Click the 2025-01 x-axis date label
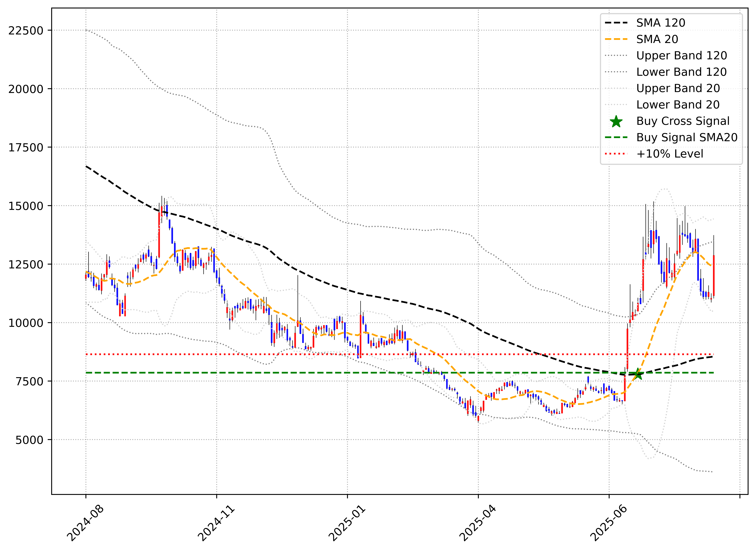756x551 pixels. pyautogui.click(x=347, y=523)
